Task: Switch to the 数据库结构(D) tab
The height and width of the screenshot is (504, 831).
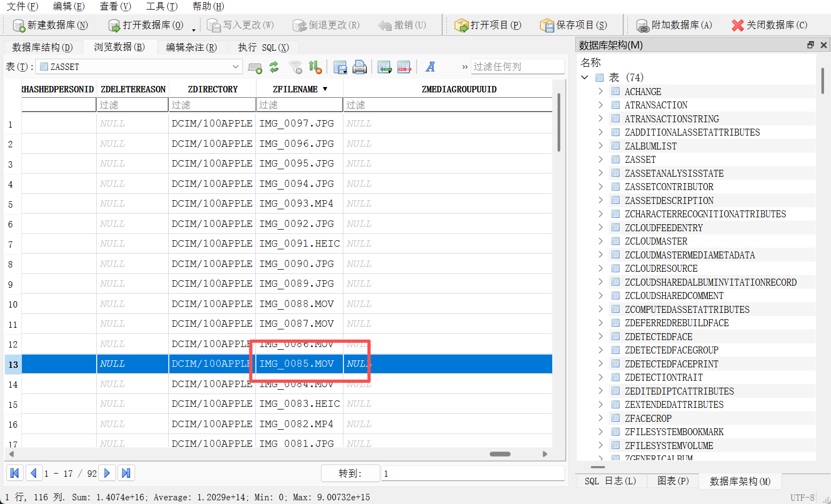Action: click(43, 48)
